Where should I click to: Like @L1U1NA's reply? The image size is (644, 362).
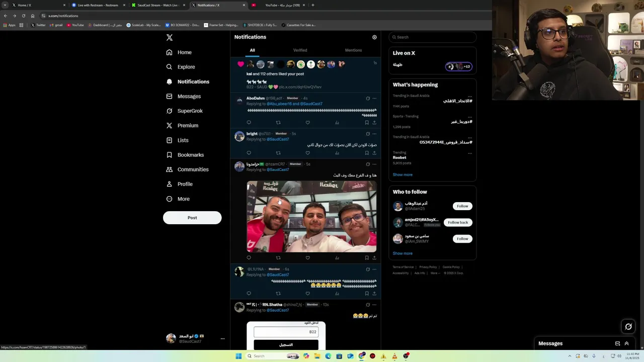click(307, 293)
